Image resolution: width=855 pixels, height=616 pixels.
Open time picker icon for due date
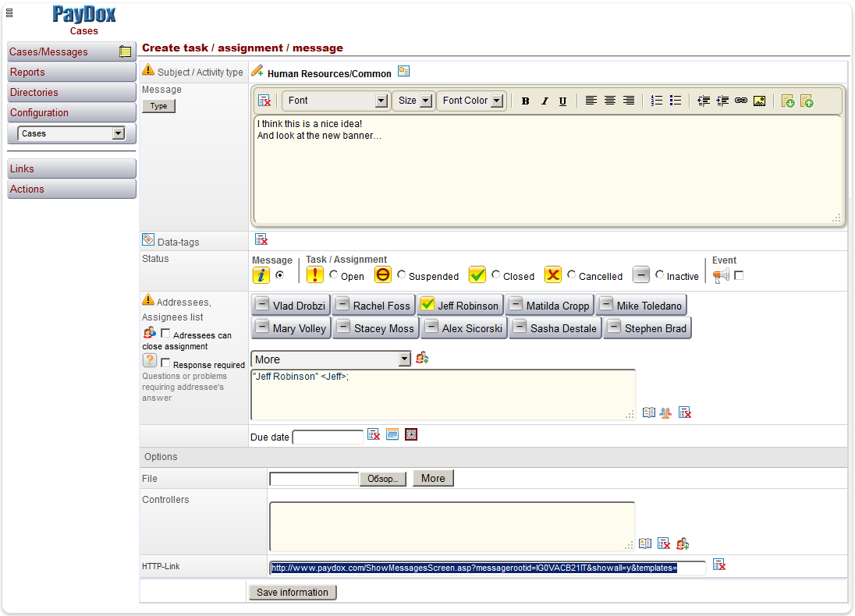point(411,434)
